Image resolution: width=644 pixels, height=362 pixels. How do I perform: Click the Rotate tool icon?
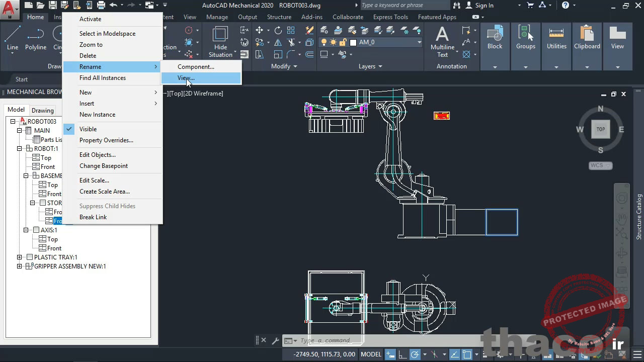[278, 30]
